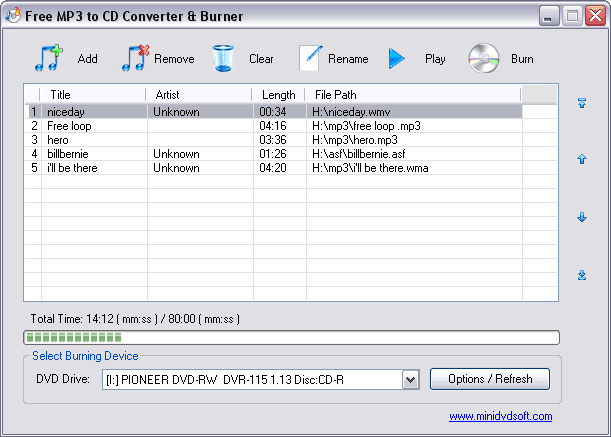Minimize the Free MP3 to CD window
The width and height of the screenshot is (611, 437).
[x=549, y=16]
